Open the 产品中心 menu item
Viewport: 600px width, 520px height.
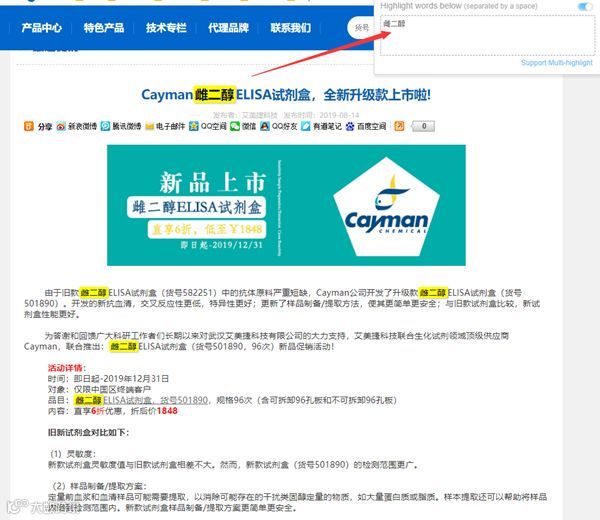point(41,28)
